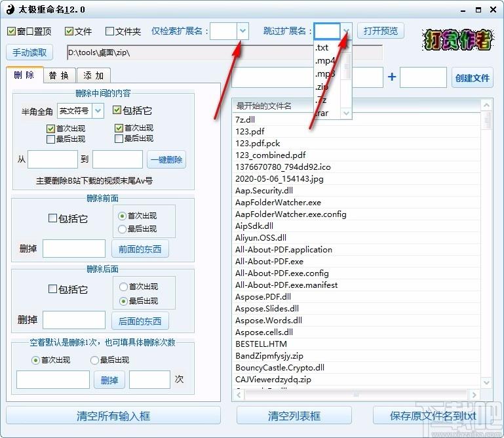
Task: Focus the folder path field D:\tools\桌面\zip\
Action: tap(225, 52)
